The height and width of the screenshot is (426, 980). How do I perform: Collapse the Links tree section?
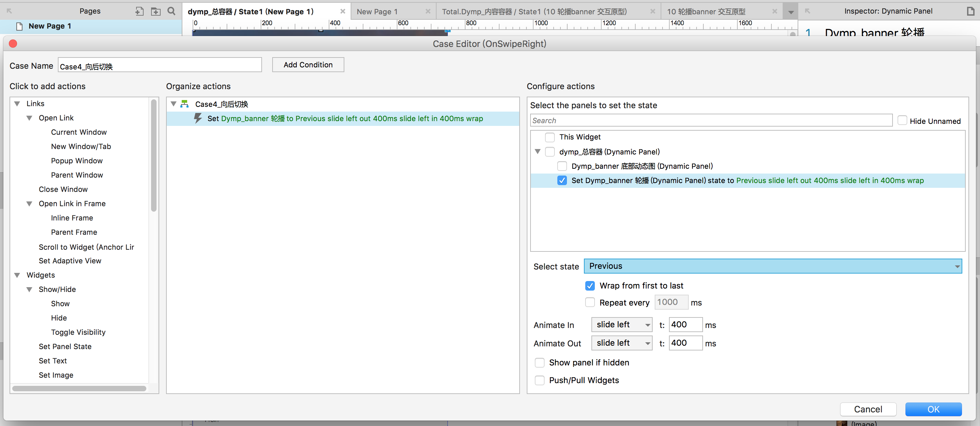point(17,103)
